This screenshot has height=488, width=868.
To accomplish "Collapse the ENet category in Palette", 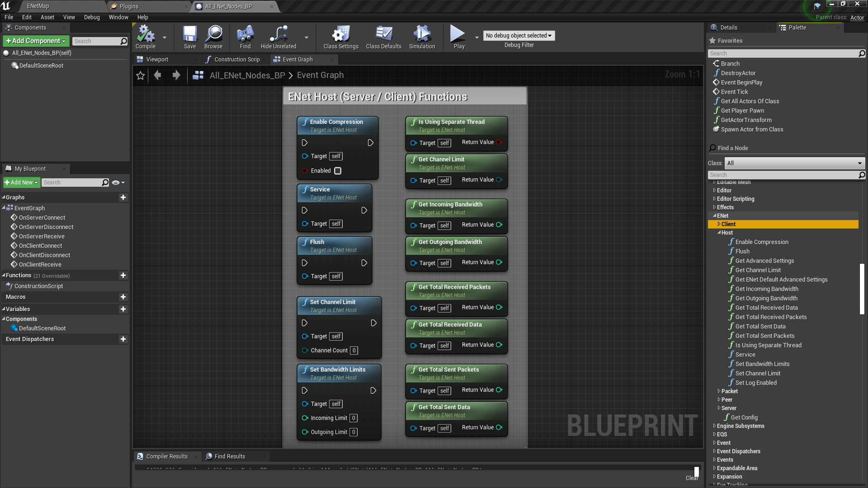I will tap(714, 216).
